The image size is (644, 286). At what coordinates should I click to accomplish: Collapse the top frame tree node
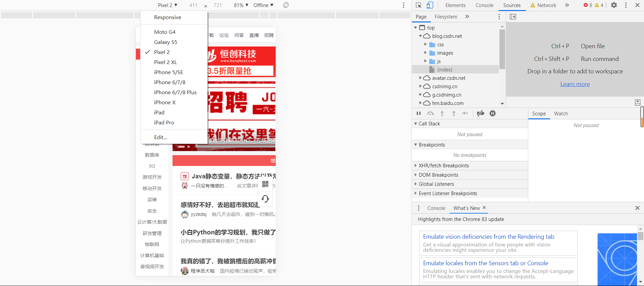(416, 27)
